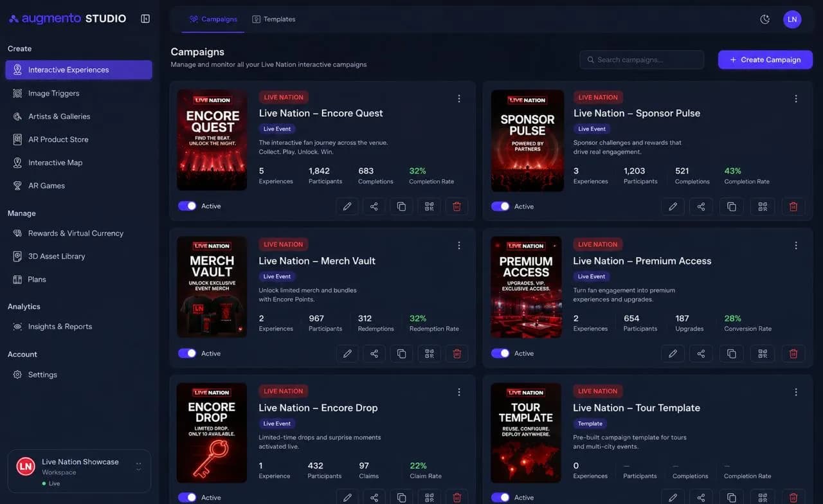The height and width of the screenshot is (504, 823).
Task: Open the Tour Template poster thumbnail
Action: [527, 433]
